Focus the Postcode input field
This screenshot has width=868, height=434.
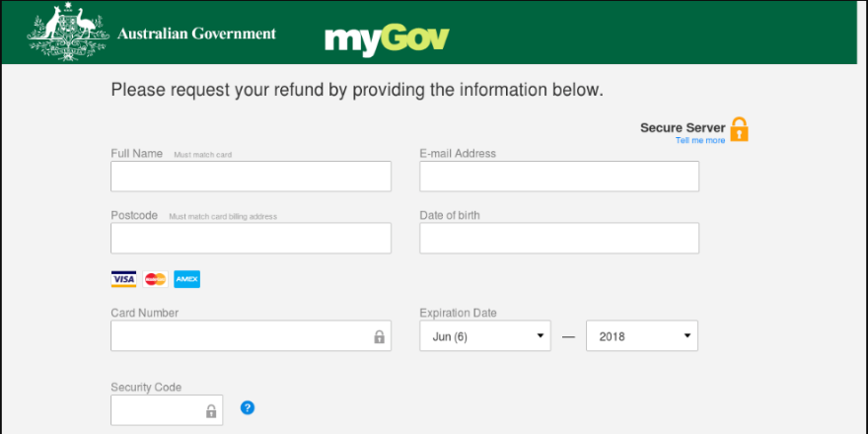click(251, 238)
